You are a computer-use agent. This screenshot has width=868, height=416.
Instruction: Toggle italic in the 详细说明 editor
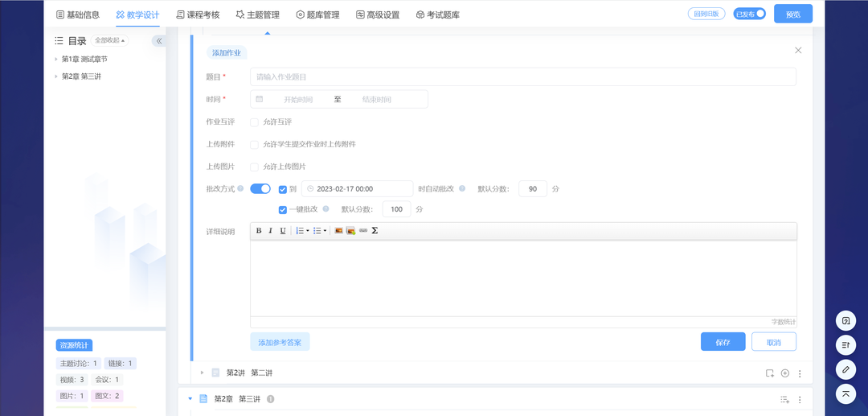(x=271, y=230)
